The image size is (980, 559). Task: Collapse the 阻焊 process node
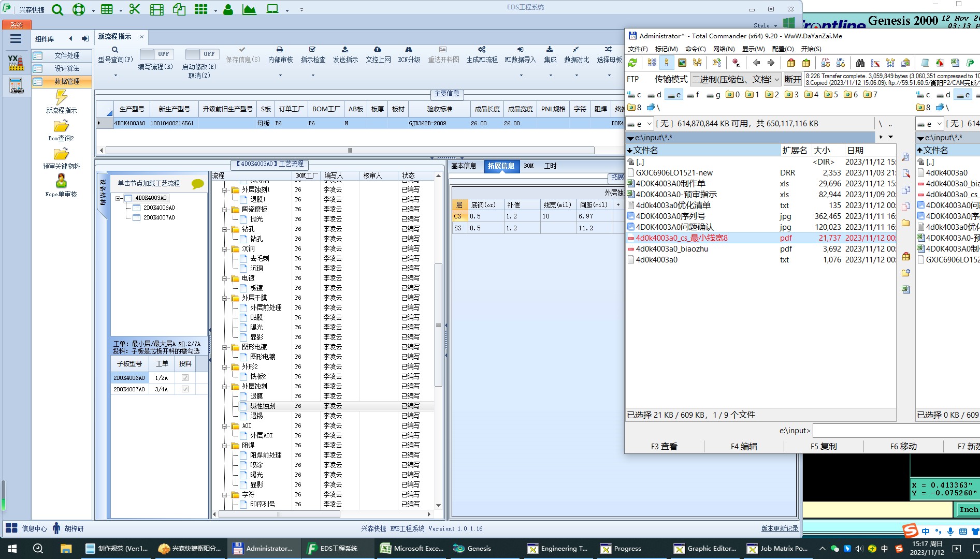[226, 446]
